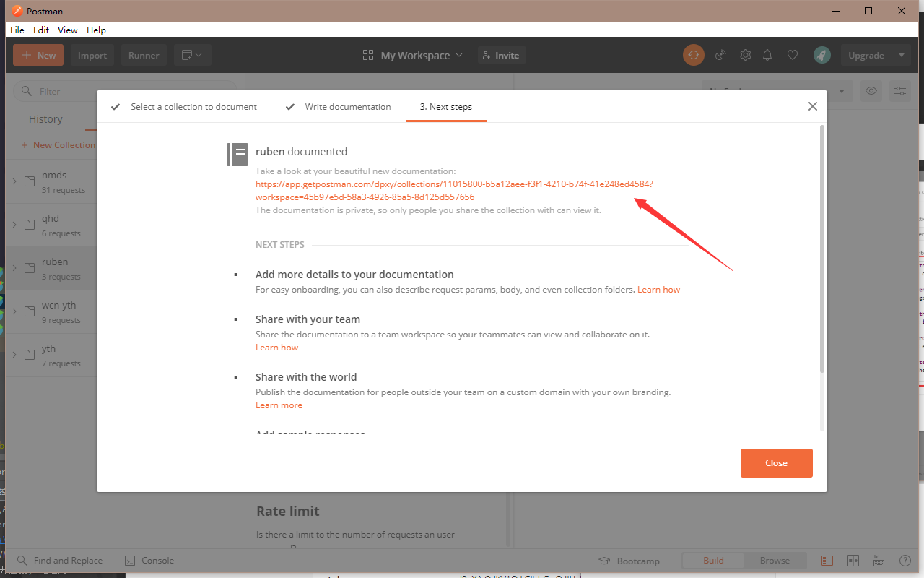The width and height of the screenshot is (924, 578).
Task: Open the View menu
Action: click(x=68, y=30)
